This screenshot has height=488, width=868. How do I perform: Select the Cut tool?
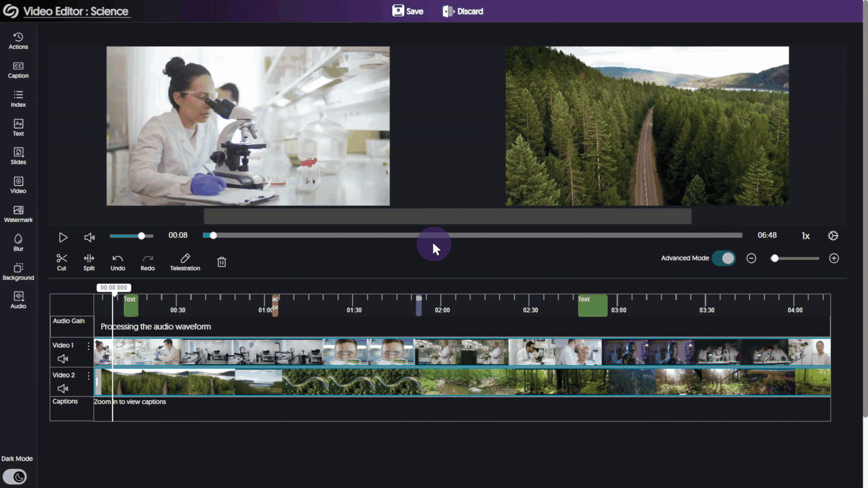click(62, 262)
